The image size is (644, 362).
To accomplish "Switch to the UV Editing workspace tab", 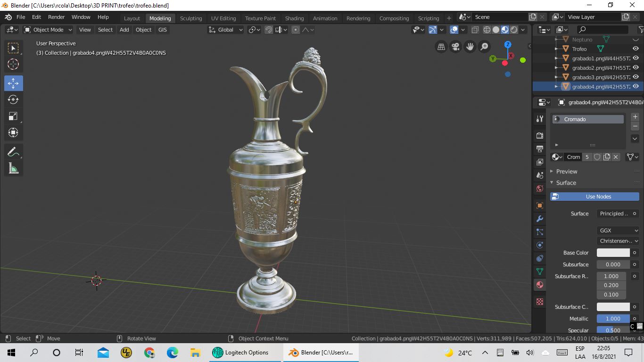I will click(x=223, y=18).
